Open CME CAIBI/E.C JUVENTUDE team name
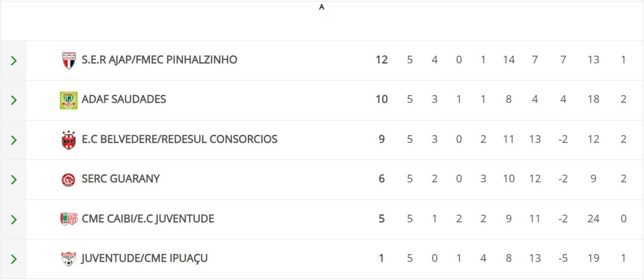 click(148, 219)
